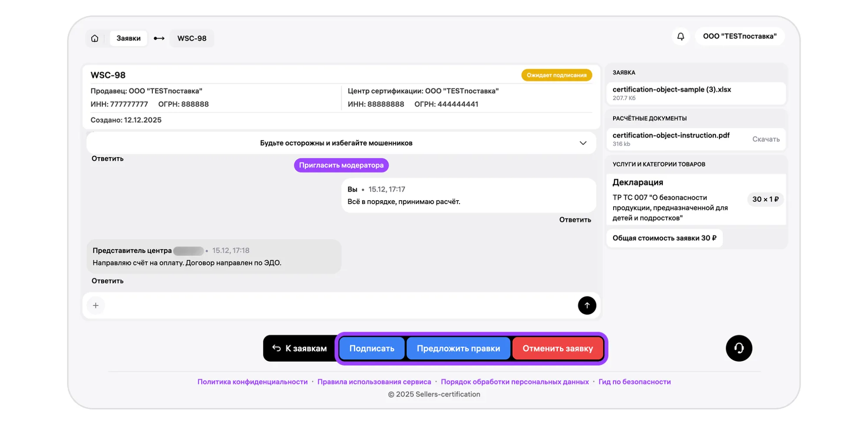Click Предложить правки button
The height and width of the screenshot is (425, 868).
coord(458,349)
